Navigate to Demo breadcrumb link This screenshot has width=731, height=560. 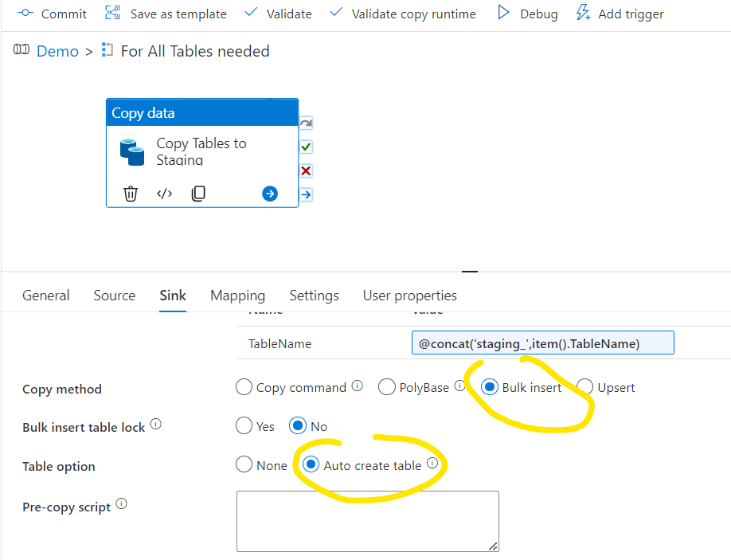[57, 51]
